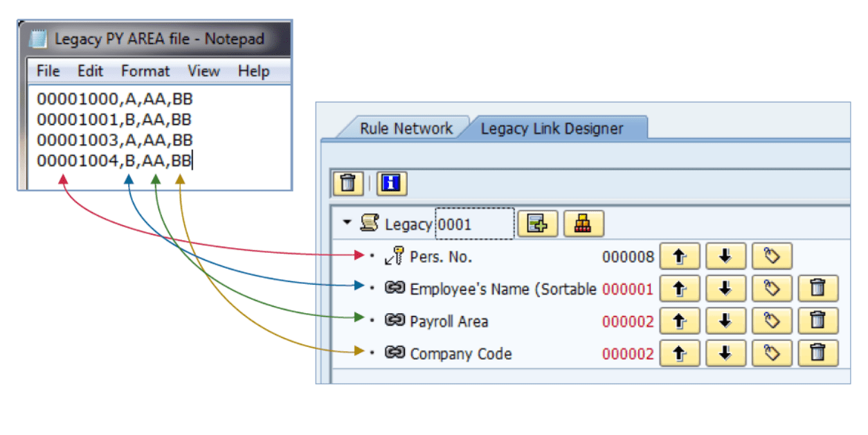The width and height of the screenshot is (868, 435).
Task: Select the Payroll Area tree item
Action: tap(449, 322)
